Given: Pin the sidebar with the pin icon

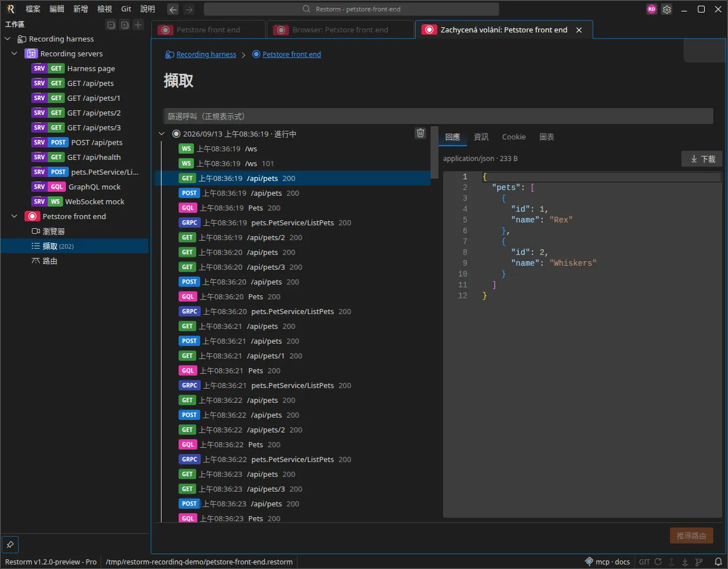Looking at the screenshot, I should point(10,545).
